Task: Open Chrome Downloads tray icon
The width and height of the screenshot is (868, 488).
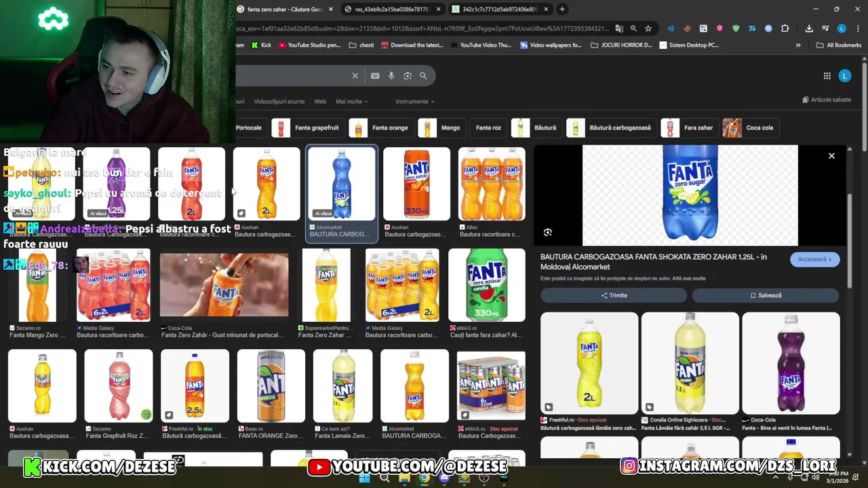Action: click(809, 28)
